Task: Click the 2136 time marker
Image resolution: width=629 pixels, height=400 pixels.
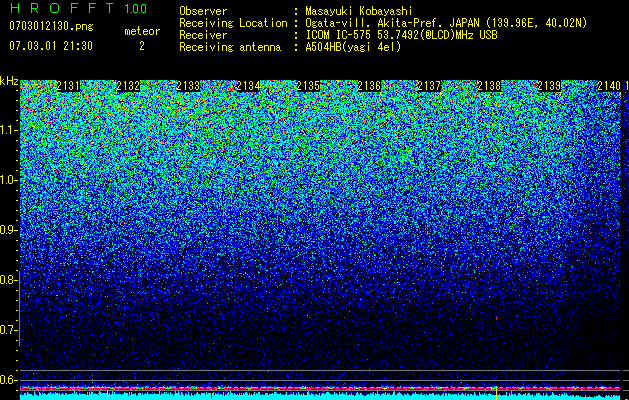Action: 369,86
